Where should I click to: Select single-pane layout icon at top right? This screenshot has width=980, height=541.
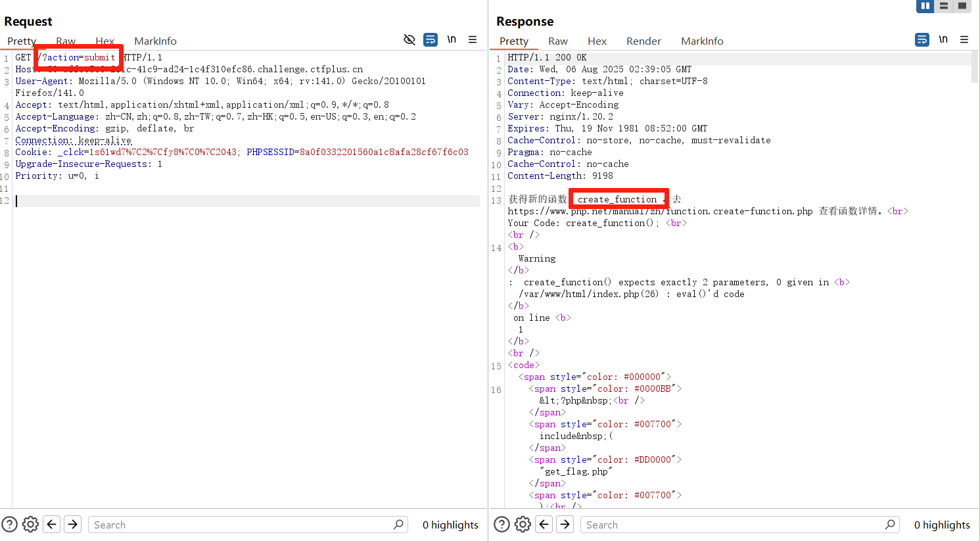tap(962, 7)
